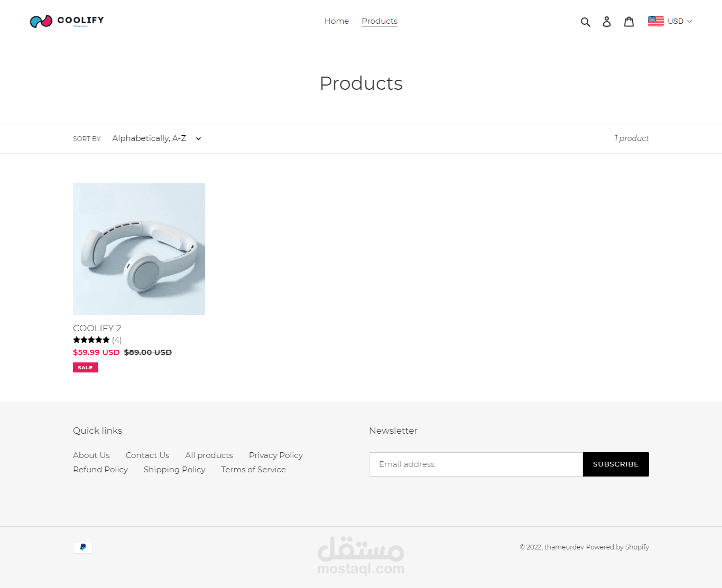Open the All products footer link
The image size is (722, 588).
tap(209, 455)
